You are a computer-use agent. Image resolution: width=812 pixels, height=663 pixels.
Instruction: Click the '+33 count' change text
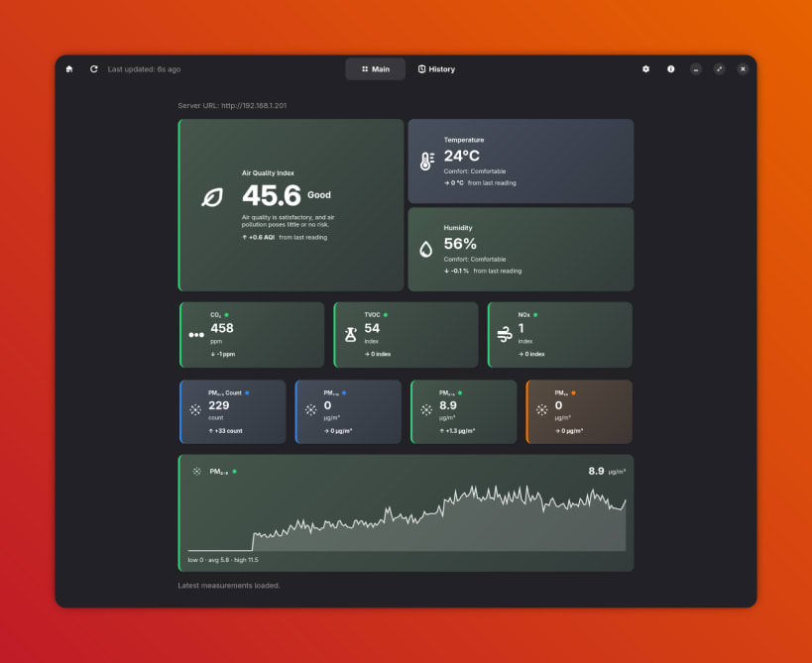[225, 431]
